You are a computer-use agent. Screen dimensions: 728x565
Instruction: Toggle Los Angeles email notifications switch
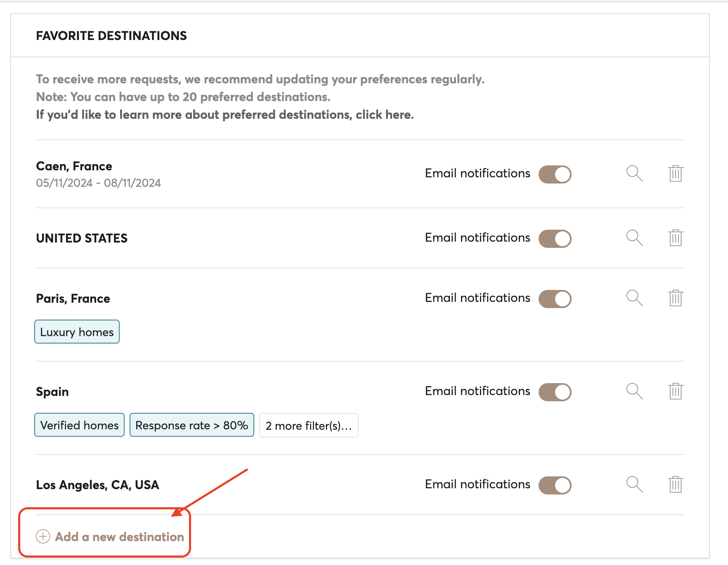pyautogui.click(x=555, y=485)
